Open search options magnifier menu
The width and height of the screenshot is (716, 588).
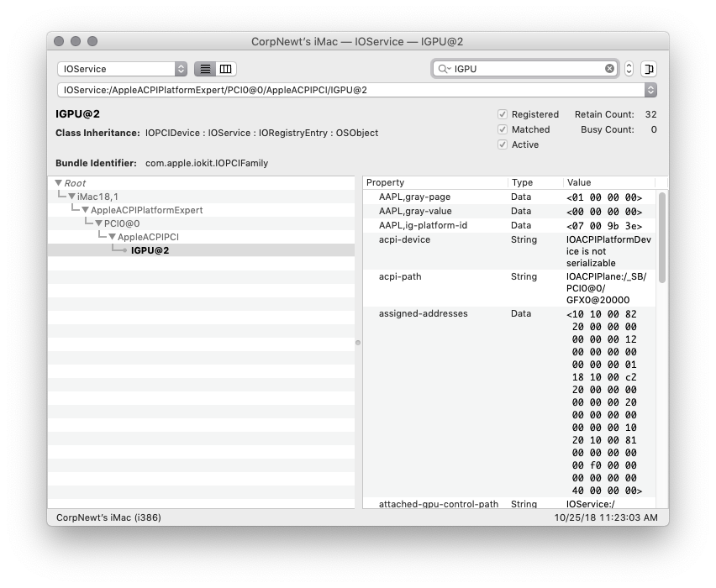(x=444, y=69)
